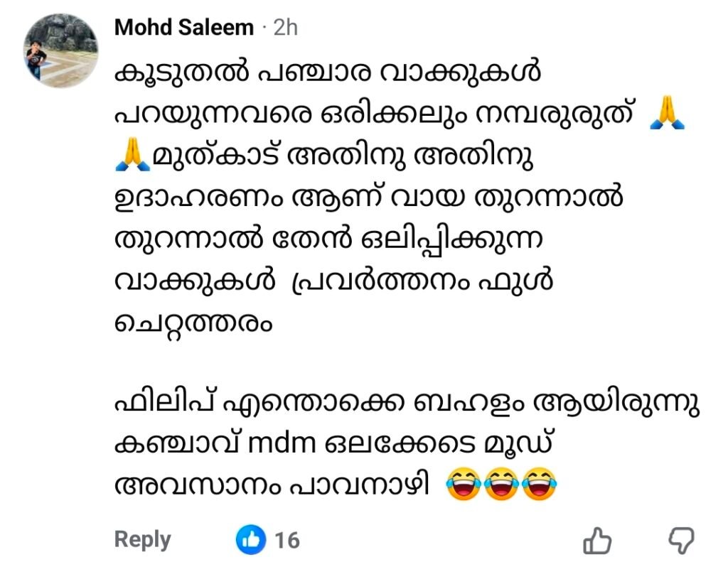728x567 pixels.
Task: Click the blue like reaction badge
Action: 251,541
